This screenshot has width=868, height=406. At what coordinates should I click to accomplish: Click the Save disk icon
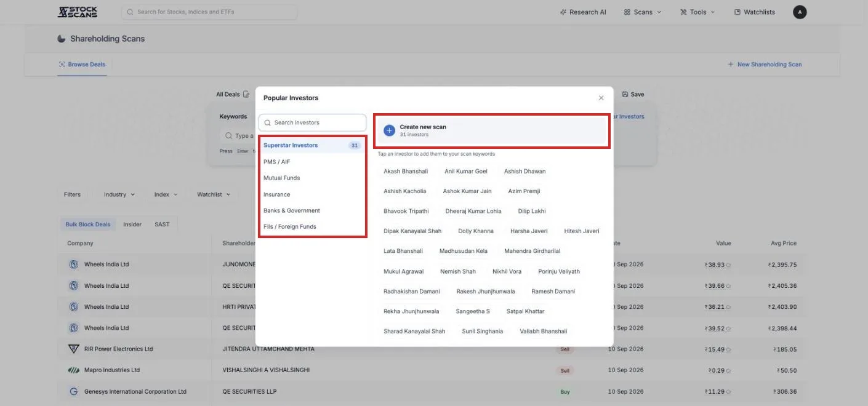625,94
